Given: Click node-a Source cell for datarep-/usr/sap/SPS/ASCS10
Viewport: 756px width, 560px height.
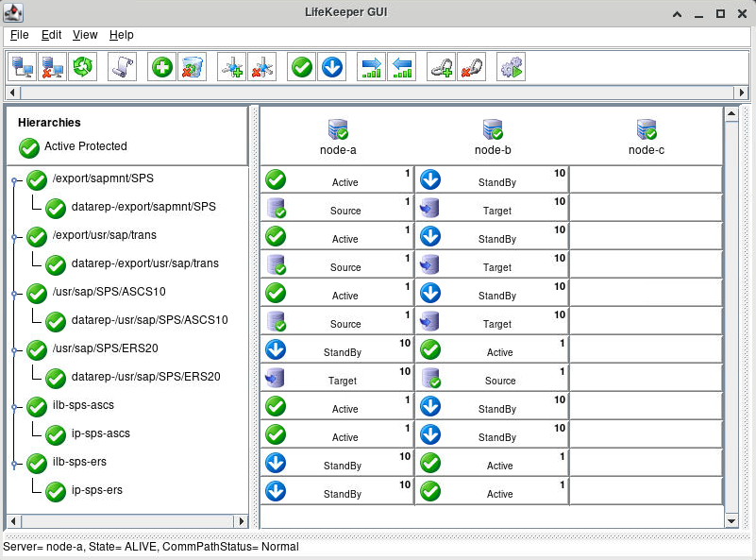Looking at the screenshot, I should (337, 321).
